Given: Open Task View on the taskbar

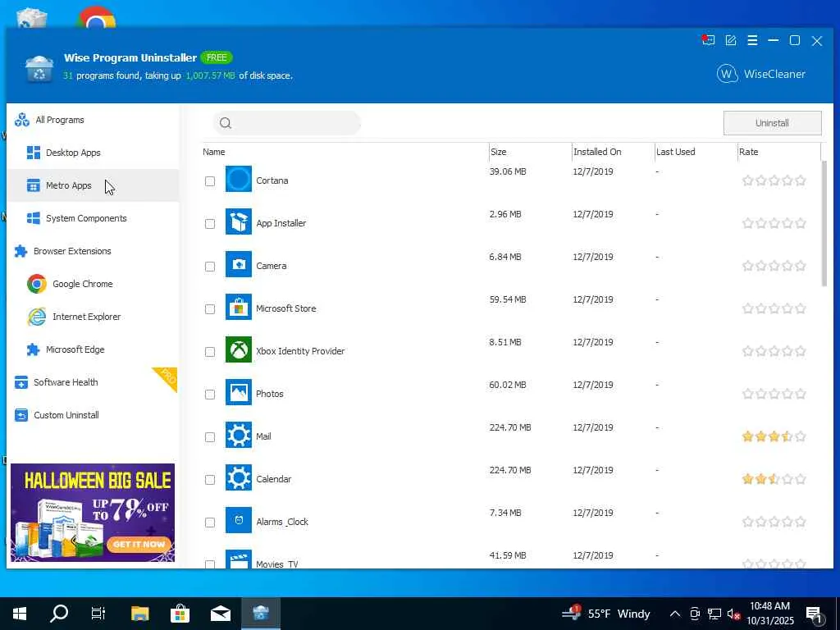Looking at the screenshot, I should click(98, 614).
